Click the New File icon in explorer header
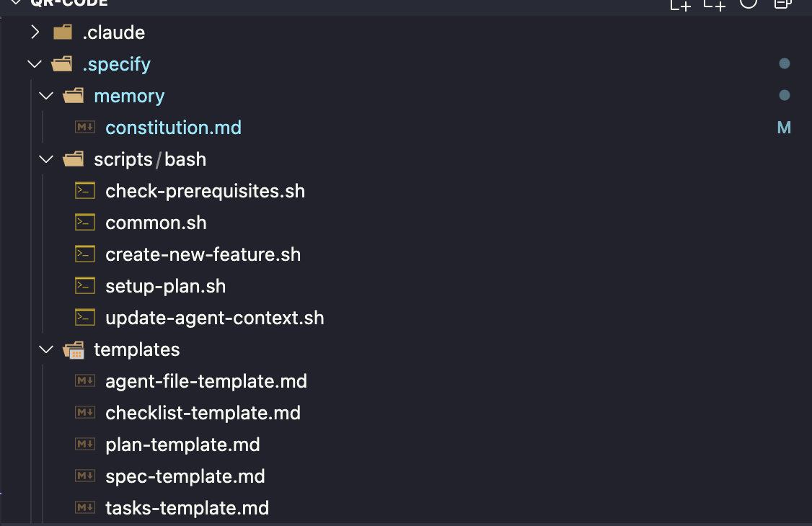Image resolution: width=812 pixels, height=526 pixels. click(680, 4)
